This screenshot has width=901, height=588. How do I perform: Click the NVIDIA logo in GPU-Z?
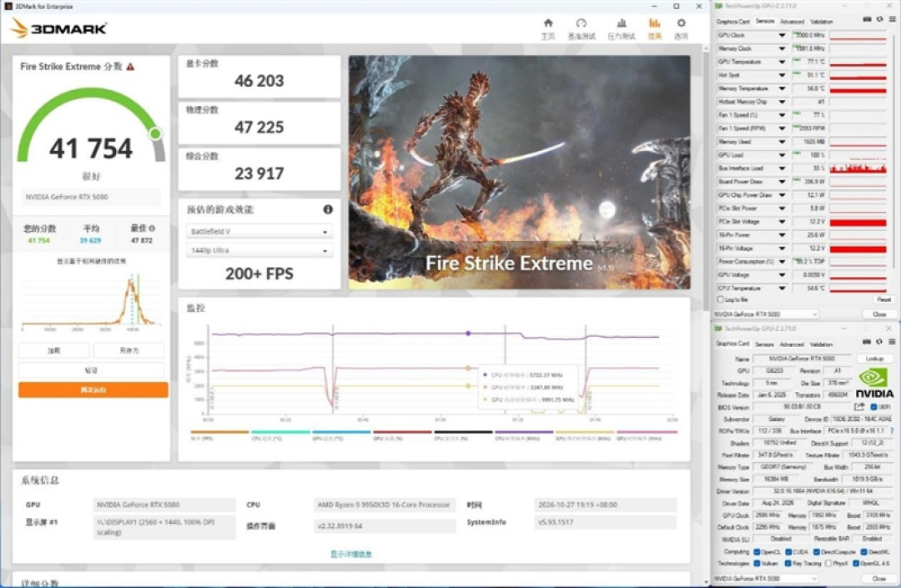pos(874,384)
